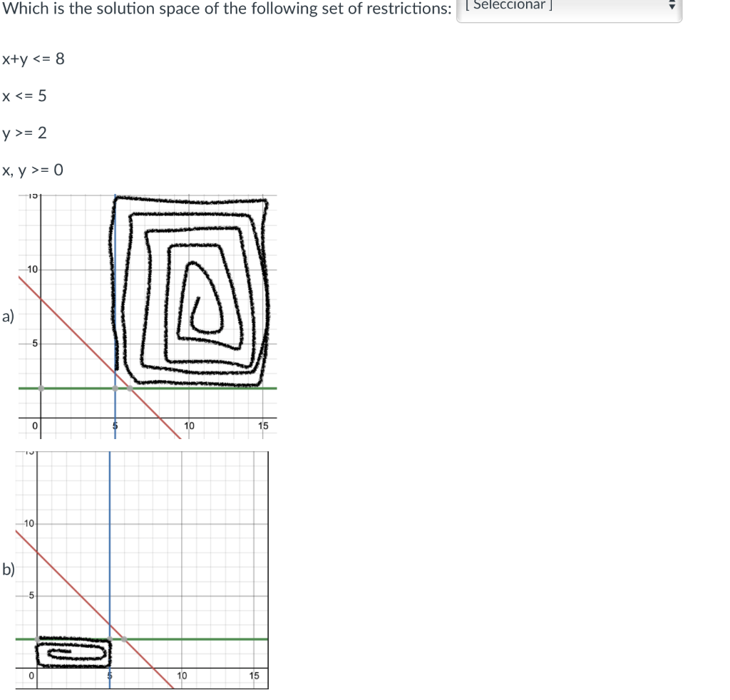The height and width of the screenshot is (700, 730).
Task: Click the intersection point of lines in graph b)
Action: coord(111,639)
